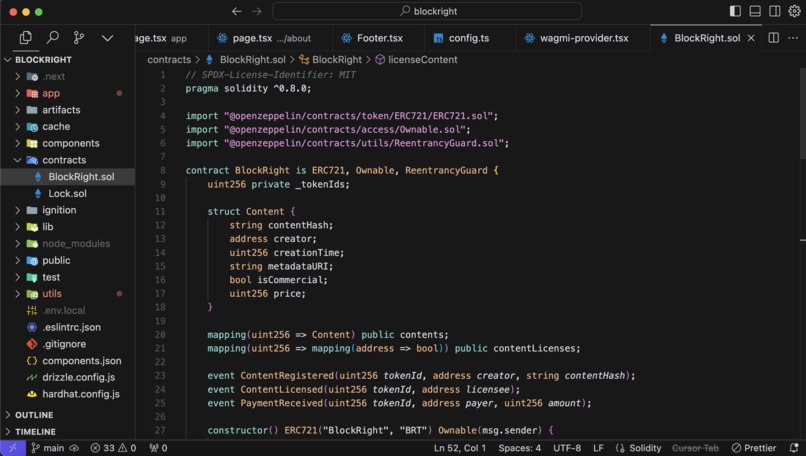Expand the OUTLINE section
This screenshot has height=456, width=806.
pyautogui.click(x=67, y=415)
